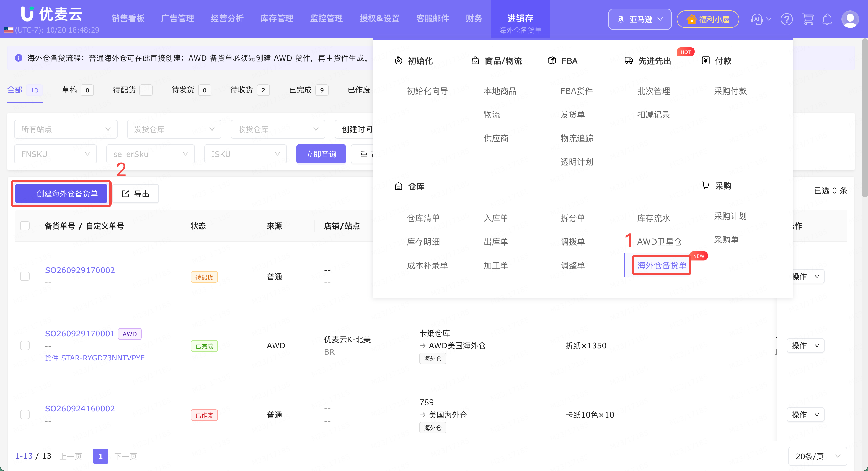Open the 所有站点 dropdown
This screenshot has height=471, width=868.
(66, 129)
